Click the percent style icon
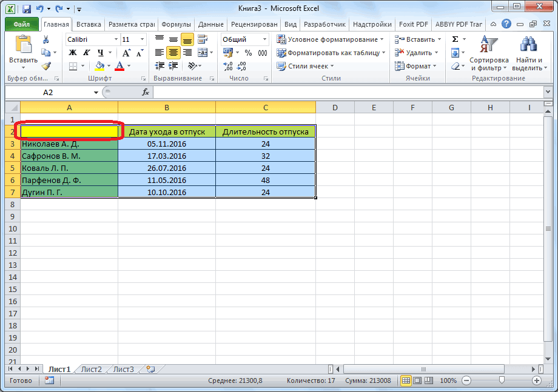Image resolution: width=558 pixels, height=392 pixels. coord(248,53)
